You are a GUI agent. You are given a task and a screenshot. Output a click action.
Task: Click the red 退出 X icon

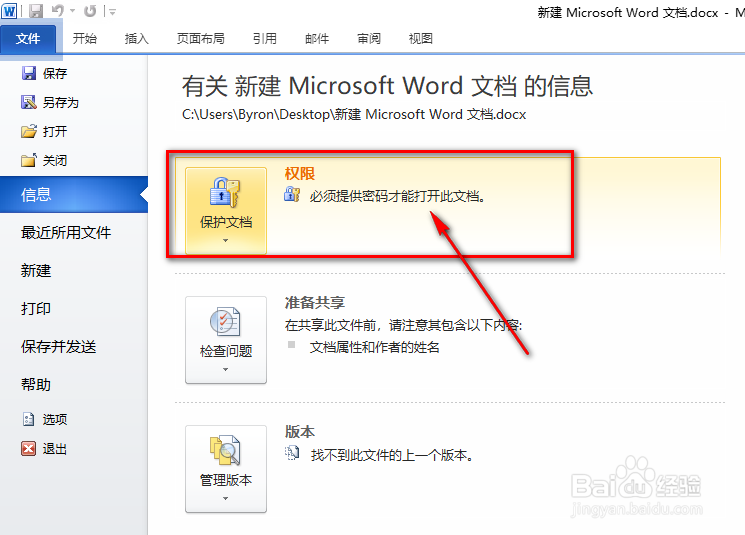click(29, 448)
